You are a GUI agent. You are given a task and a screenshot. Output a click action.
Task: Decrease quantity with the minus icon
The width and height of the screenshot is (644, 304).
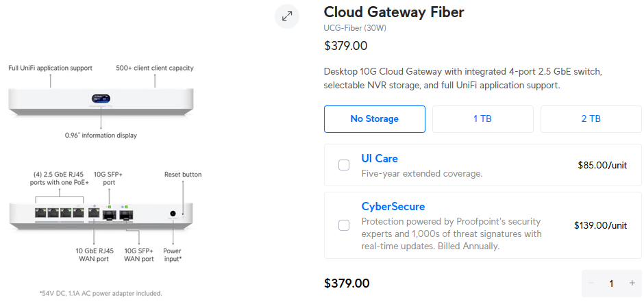pos(591,283)
